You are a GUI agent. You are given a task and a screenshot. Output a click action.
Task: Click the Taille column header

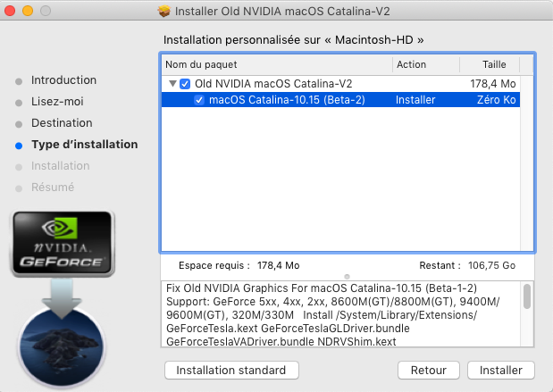(490, 64)
